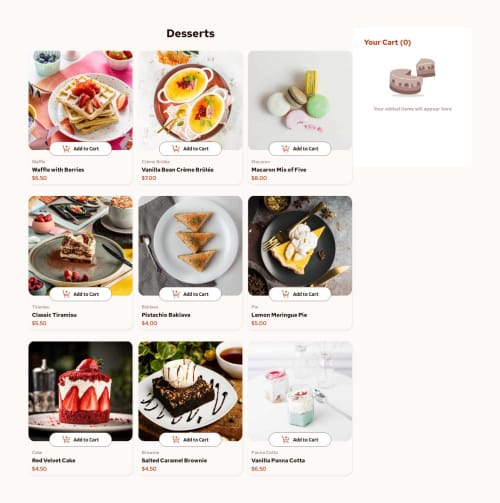
Task: Click cart icon on Salted Caramel Brownie button
Action: point(176,440)
